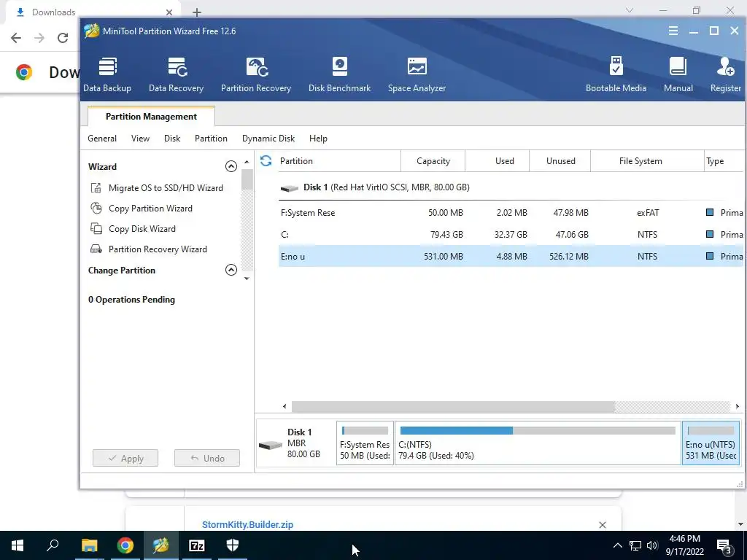Sort by the Capacity column header
The image size is (747, 560).
(433, 161)
